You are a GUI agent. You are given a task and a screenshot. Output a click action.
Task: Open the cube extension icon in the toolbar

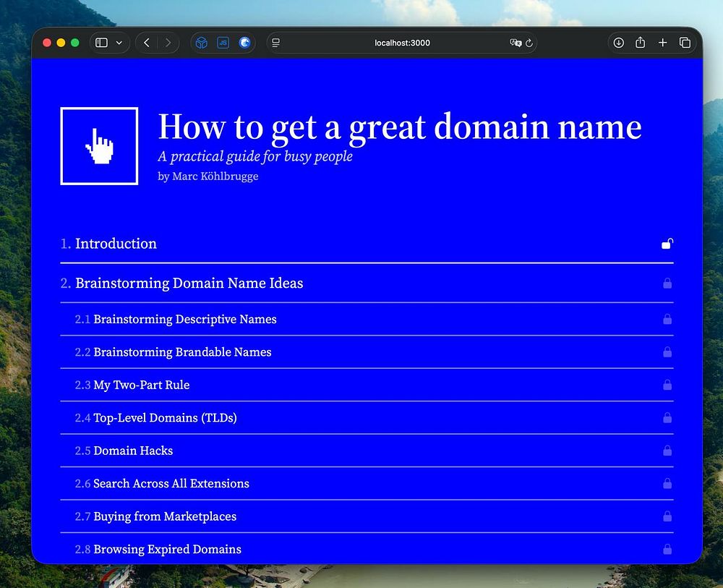tap(202, 43)
